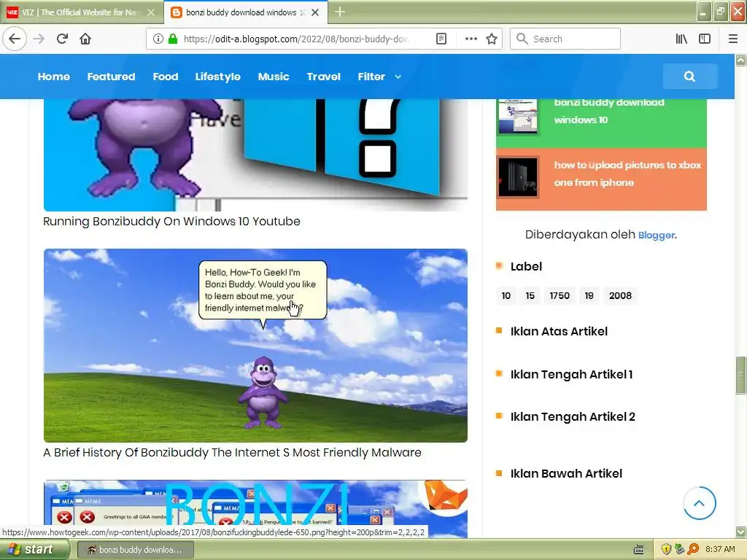Viewport: 747px width, 560px height.
Task: Toggle reader view in address bar
Action: click(441, 39)
